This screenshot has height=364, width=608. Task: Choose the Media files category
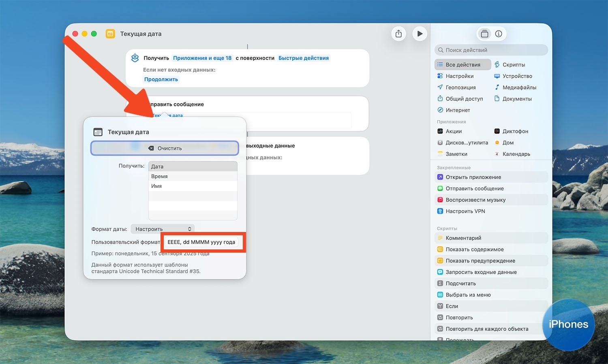(x=519, y=87)
